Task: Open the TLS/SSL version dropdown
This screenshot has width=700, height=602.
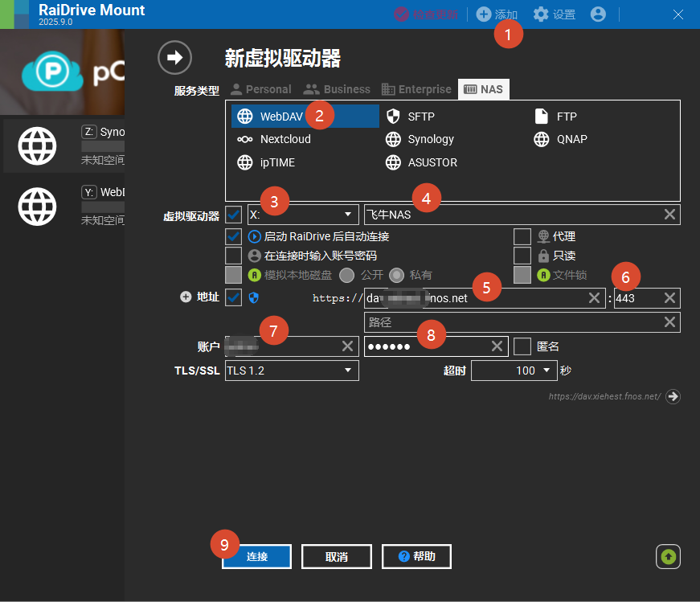Action: click(x=292, y=371)
